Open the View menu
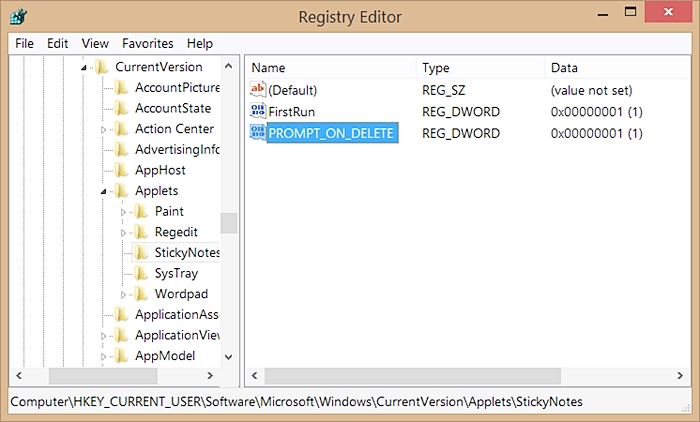Screen dimensions: 700x422 point(95,43)
